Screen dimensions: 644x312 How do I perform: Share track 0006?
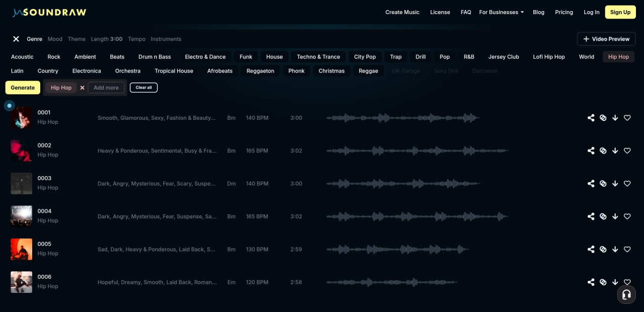pos(591,282)
